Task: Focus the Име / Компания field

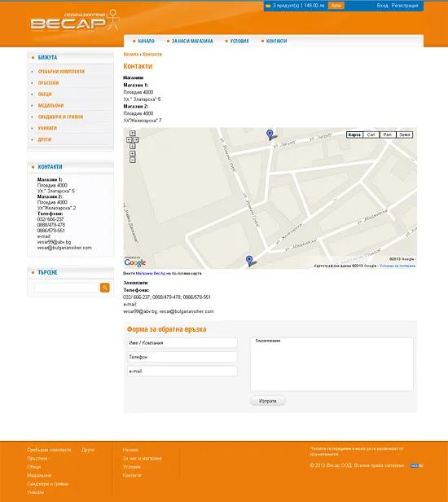Action: (182, 343)
